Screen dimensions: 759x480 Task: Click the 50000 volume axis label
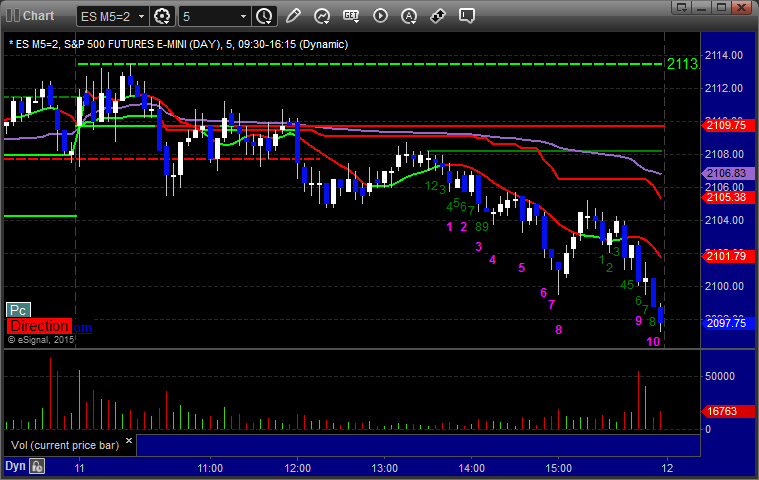tap(720, 376)
